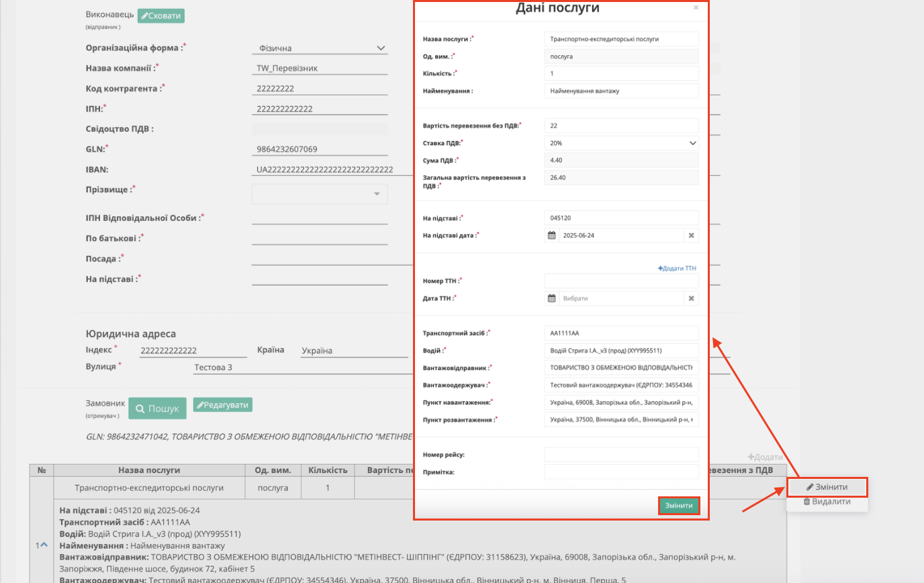This screenshot has height=583, width=924.
Task: Open calendar icon for На підставі дата
Action: point(552,236)
